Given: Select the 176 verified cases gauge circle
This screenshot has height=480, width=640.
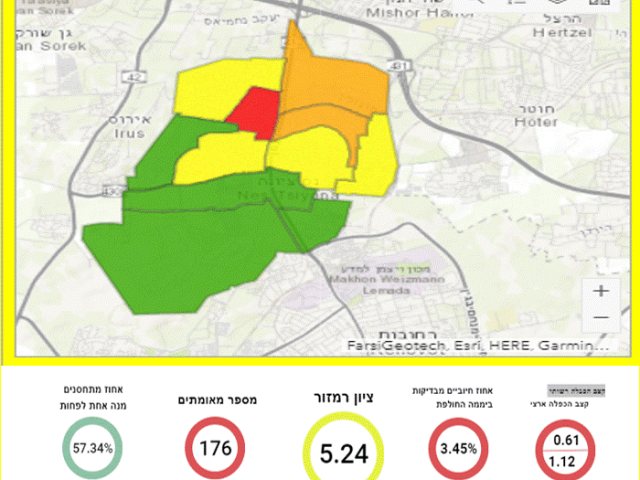Looking at the screenshot, I should 215,448.
